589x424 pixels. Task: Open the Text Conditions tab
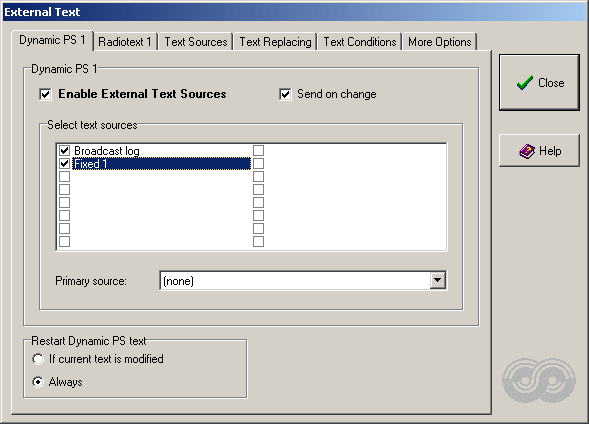360,42
